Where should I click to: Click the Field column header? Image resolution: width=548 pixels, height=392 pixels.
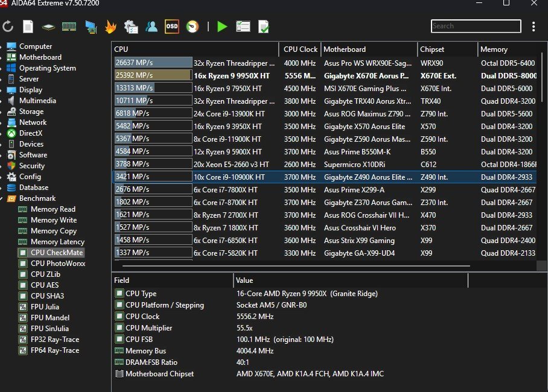click(172, 280)
